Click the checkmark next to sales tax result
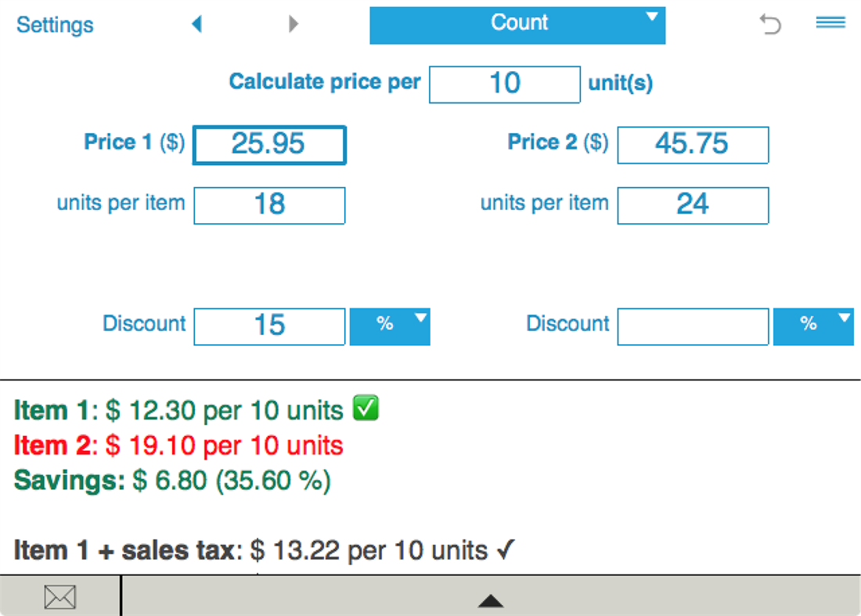This screenshot has width=861, height=616. pos(507,550)
